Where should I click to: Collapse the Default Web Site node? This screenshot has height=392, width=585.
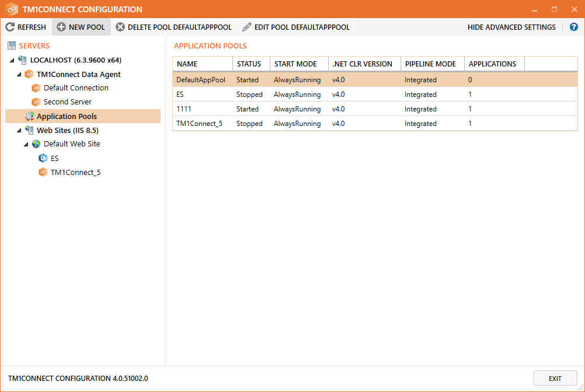26,144
